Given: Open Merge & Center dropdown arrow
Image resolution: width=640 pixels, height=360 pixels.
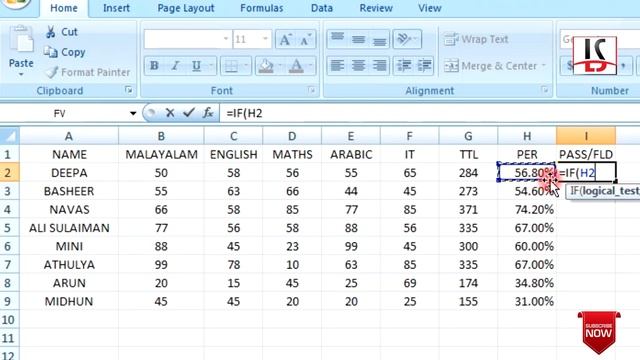Looking at the screenshot, I should click(543, 66).
